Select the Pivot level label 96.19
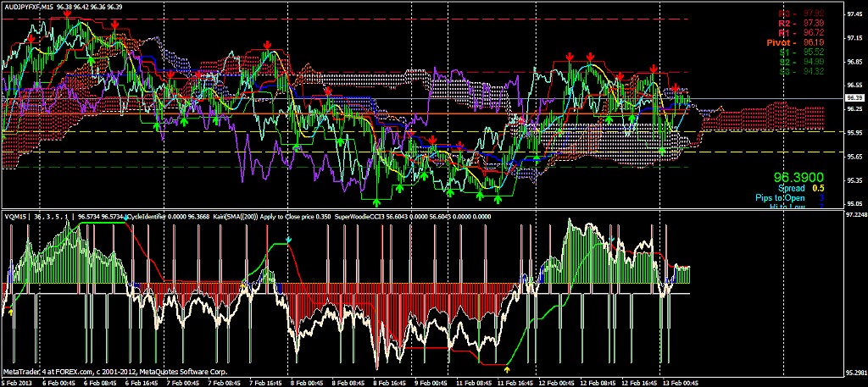The height and width of the screenshot is (387, 868). [796, 42]
